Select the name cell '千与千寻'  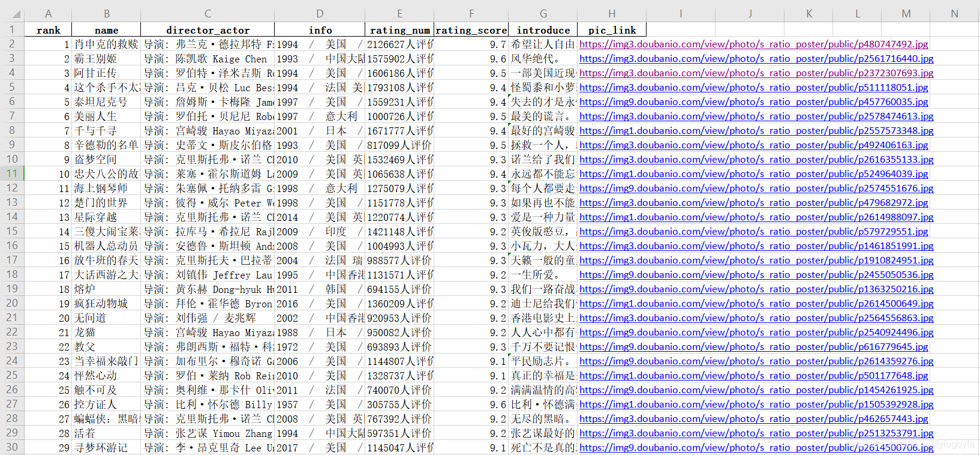click(x=106, y=131)
